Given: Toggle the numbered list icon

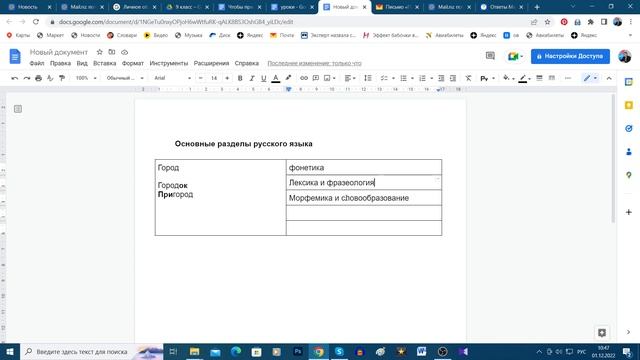Looking at the screenshot, I should tap(422, 78).
